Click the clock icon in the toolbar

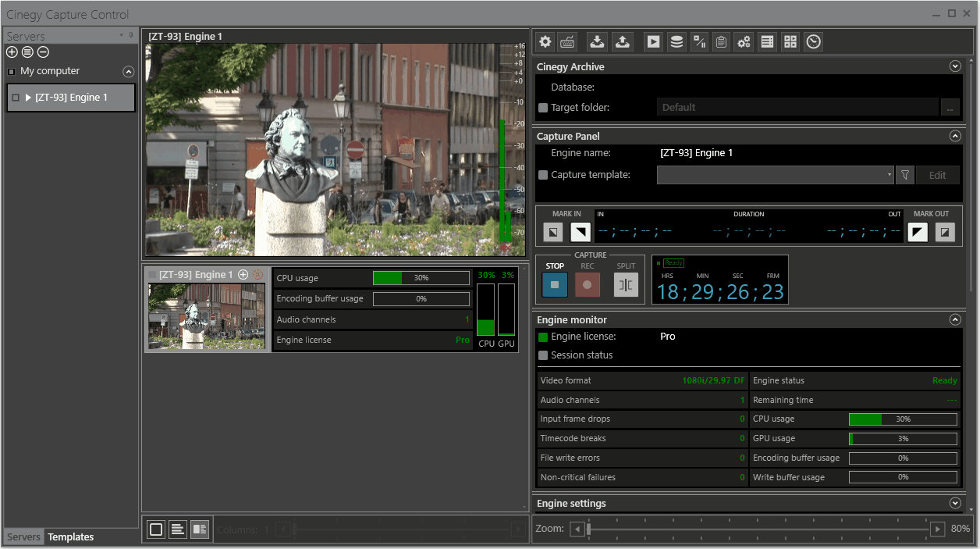[x=814, y=42]
